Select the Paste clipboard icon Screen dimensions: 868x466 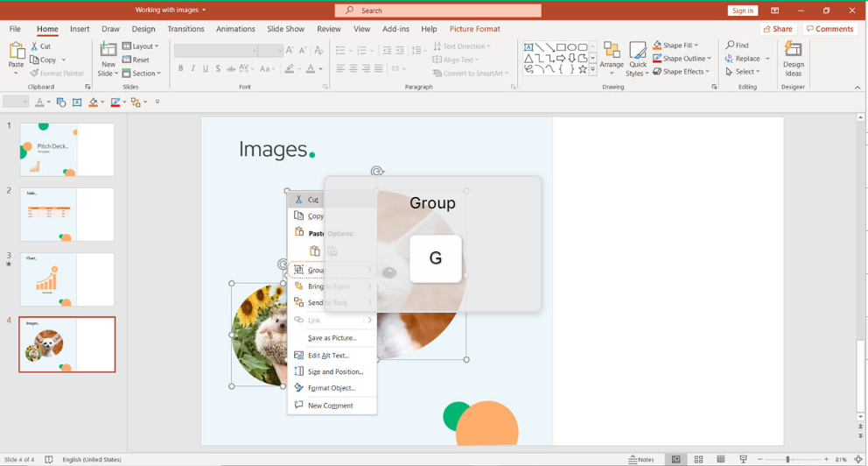[16, 52]
